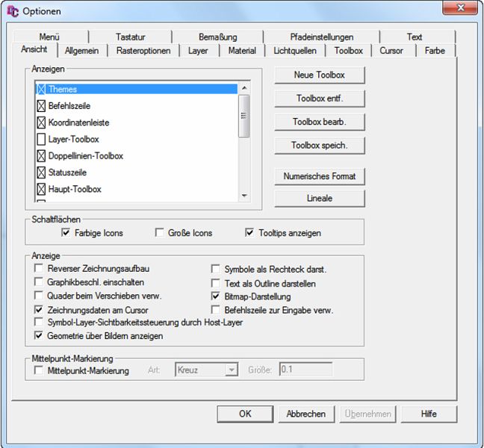This screenshot has width=484, height=448.
Task: Switch to the Lichtquellen tab
Action: click(294, 51)
